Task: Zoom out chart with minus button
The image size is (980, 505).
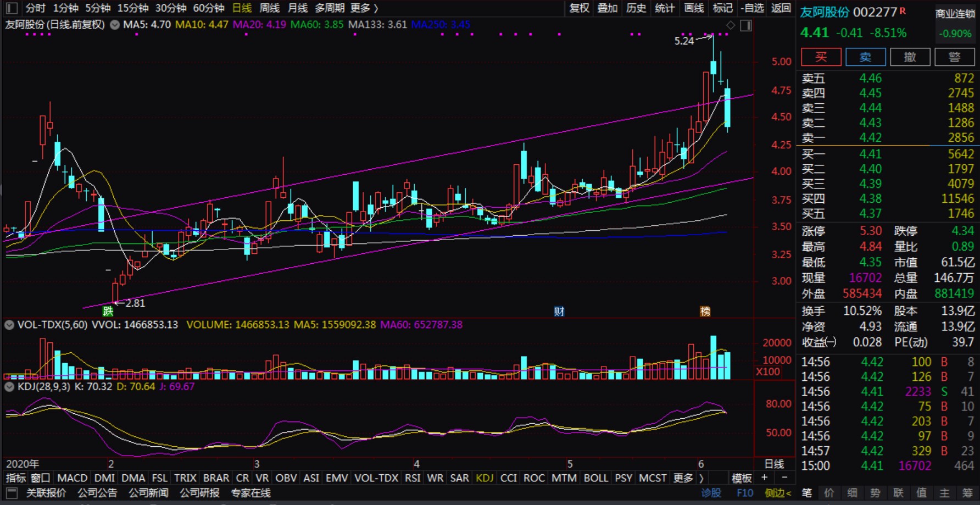Action: coord(784,478)
